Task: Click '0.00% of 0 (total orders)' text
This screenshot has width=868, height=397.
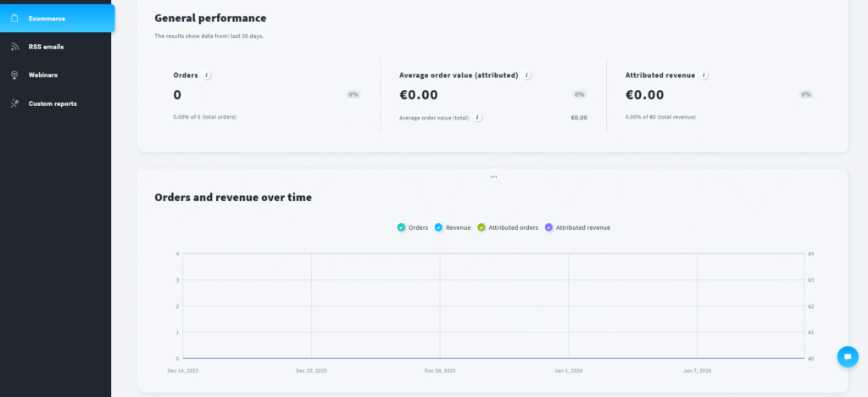Action: click(x=205, y=117)
